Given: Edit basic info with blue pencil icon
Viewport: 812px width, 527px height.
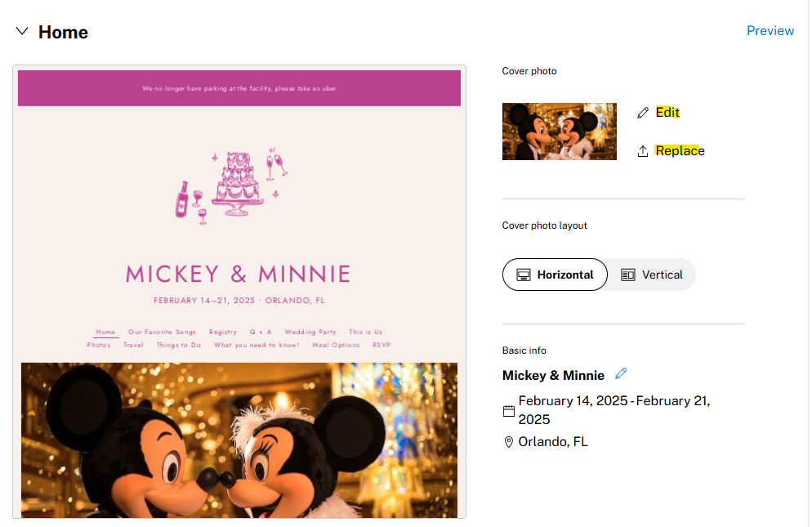Looking at the screenshot, I should [621, 373].
